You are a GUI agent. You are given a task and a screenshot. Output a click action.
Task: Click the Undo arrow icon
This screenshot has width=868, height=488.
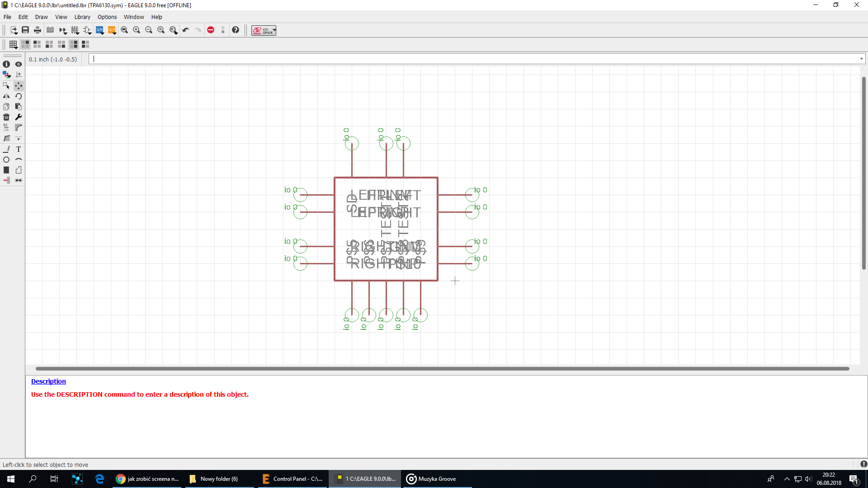tap(185, 30)
